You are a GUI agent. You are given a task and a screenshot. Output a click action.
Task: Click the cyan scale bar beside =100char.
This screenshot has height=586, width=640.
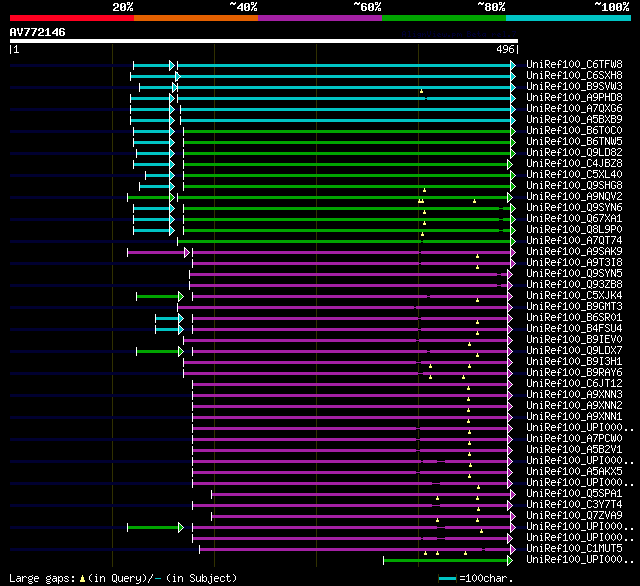447,578
